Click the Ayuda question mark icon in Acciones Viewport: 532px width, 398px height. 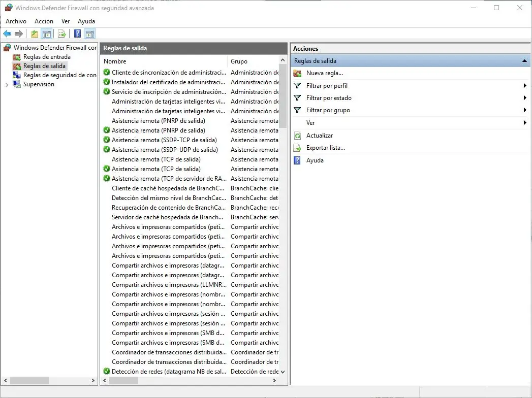coord(297,160)
